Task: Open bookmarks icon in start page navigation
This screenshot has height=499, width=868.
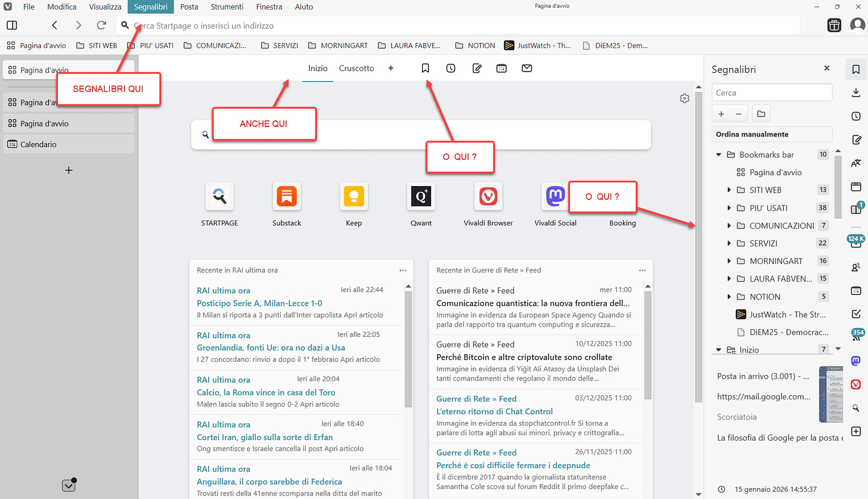Action: pyautogui.click(x=425, y=69)
